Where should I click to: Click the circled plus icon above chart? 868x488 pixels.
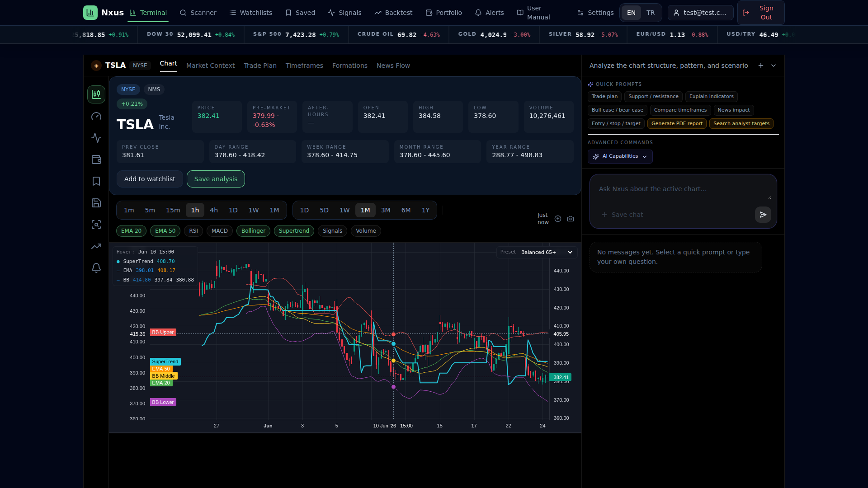click(x=558, y=219)
